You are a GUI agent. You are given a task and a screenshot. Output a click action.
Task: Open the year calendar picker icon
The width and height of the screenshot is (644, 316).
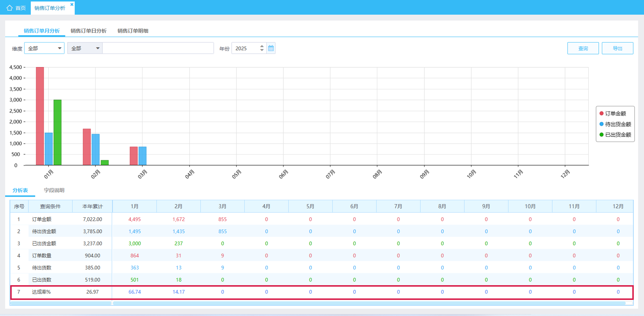[x=271, y=48]
